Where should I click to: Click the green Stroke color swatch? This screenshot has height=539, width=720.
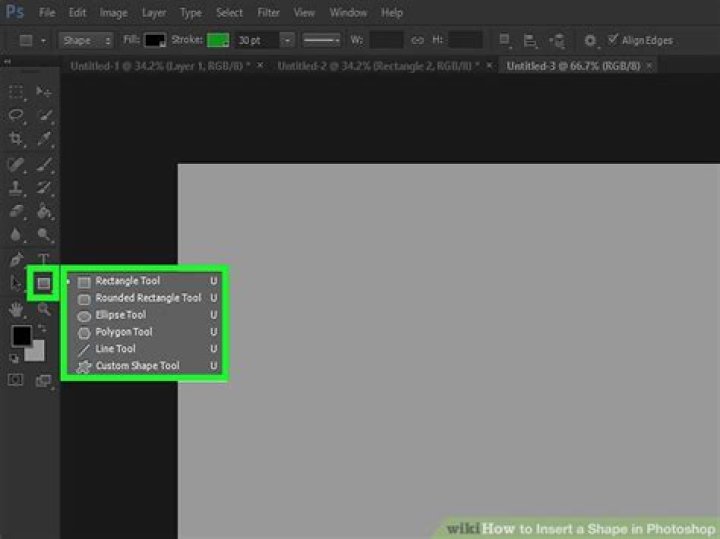pos(218,40)
